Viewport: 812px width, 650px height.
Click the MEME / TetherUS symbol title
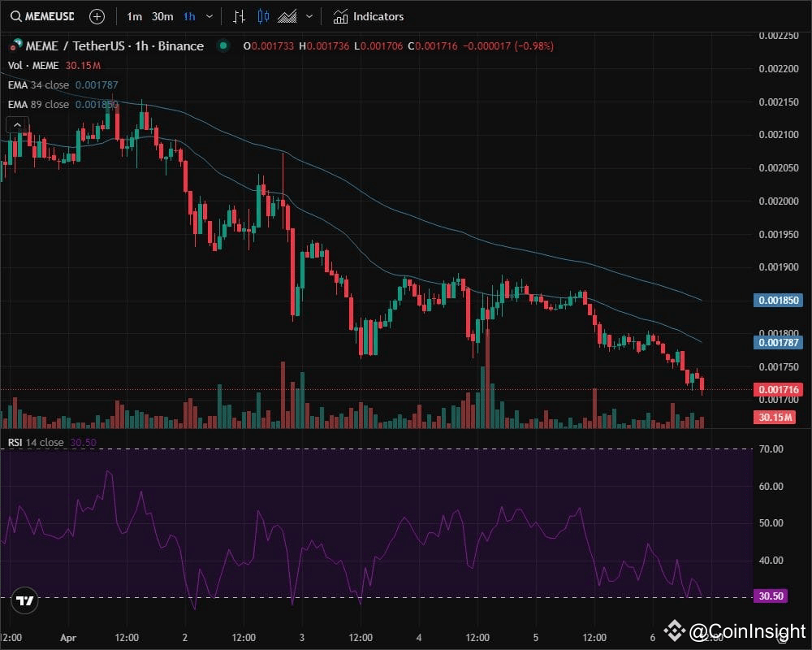[114, 46]
